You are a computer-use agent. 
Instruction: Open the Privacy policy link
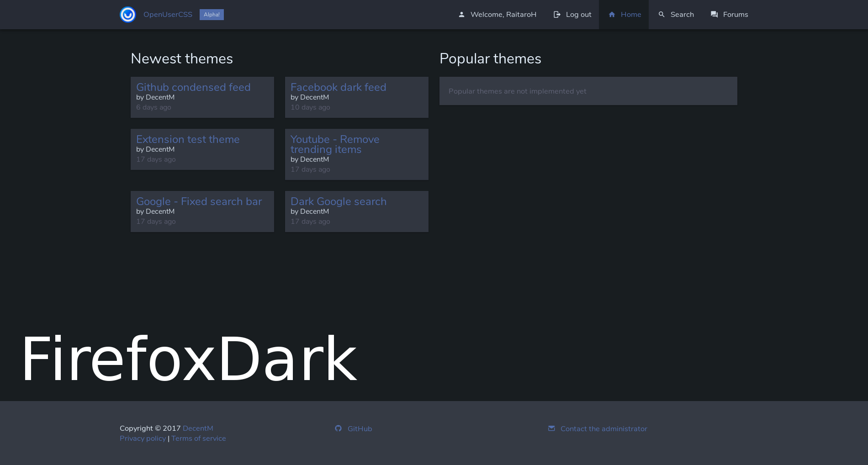coord(143,439)
